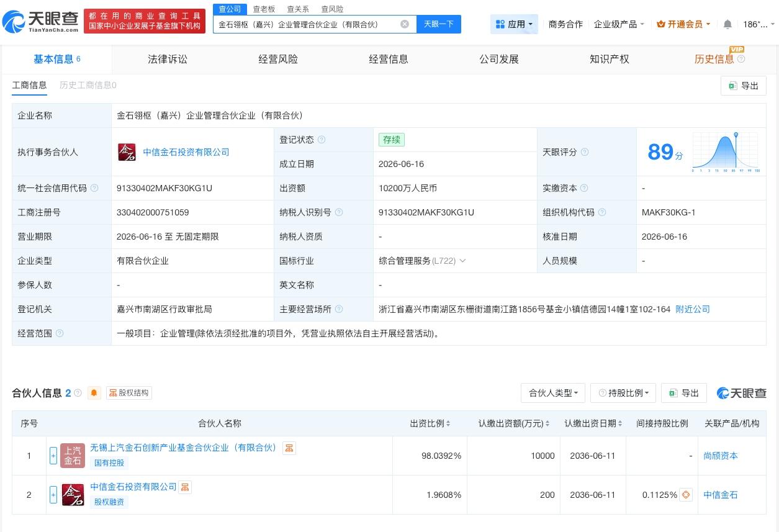Click the help icon beside 合伙人信息
The image size is (779, 532).
pyautogui.click(x=78, y=393)
